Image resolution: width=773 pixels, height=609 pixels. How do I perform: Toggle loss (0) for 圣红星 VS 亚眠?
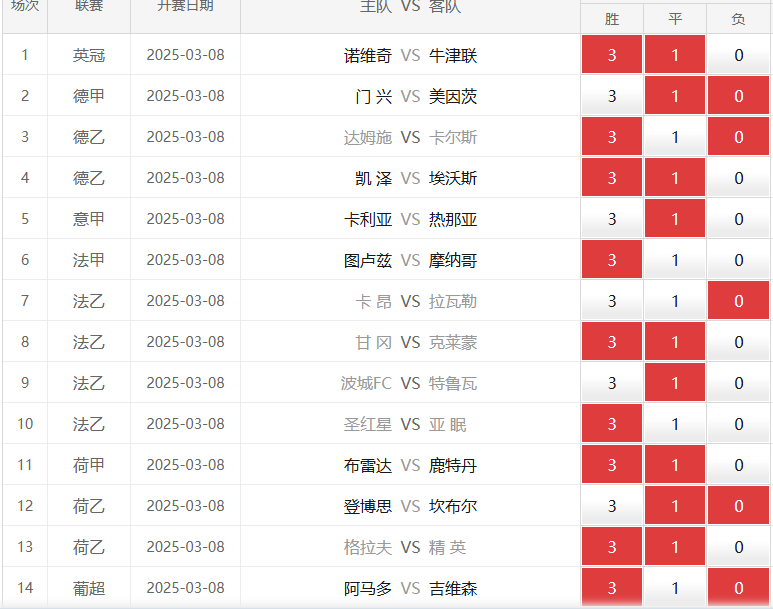coord(738,423)
